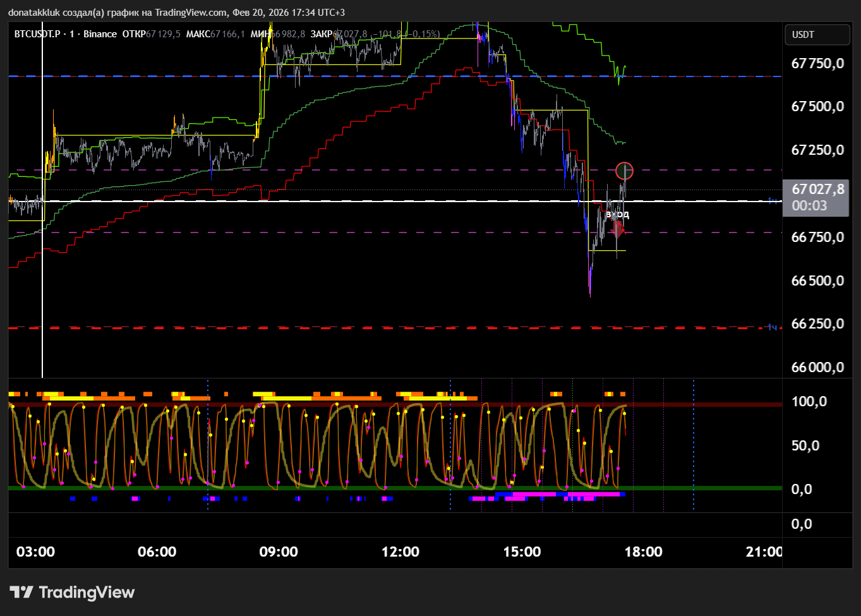Click the oscillator 100,0 scale label
Screen dimensions: 861x616
[x=809, y=402]
